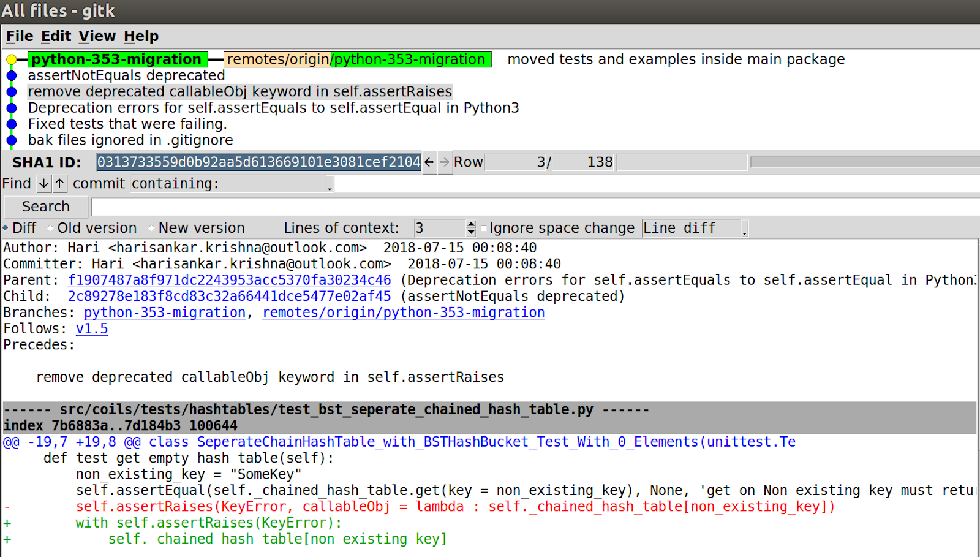Click the Search button
The image size is (980, 557).
click(45, 207)
